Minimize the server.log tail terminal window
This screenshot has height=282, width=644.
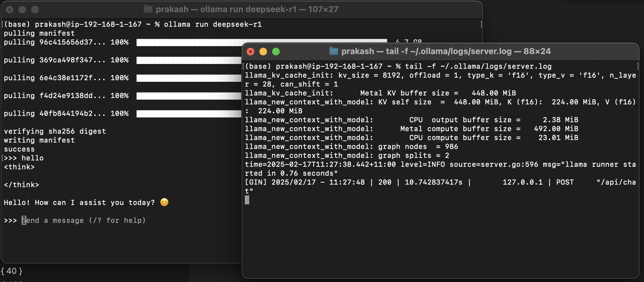pos(263,52)
